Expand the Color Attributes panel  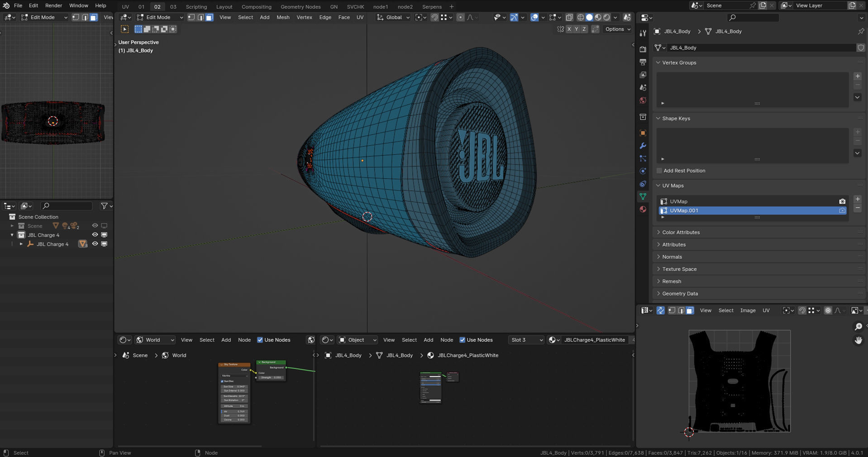(681, 232)
